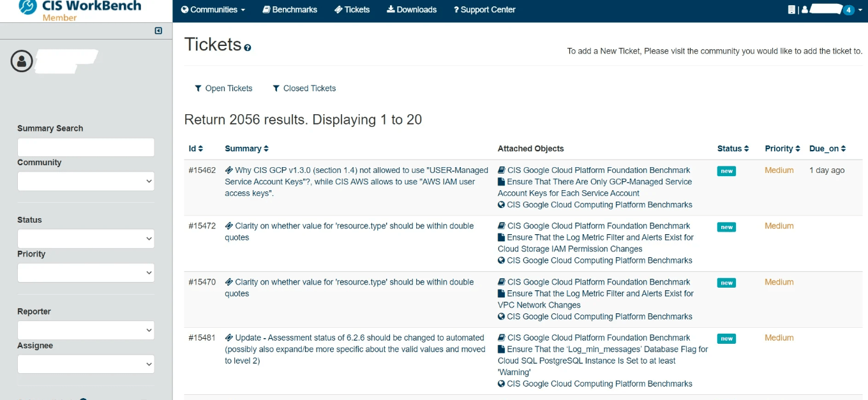
Task: Open the VPC Network Changes recommendation link
Action: point(595,299)
